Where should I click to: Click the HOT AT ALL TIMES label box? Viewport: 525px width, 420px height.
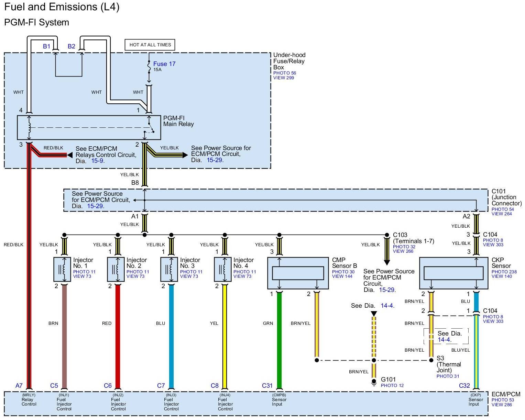click(x=150, y=45)
